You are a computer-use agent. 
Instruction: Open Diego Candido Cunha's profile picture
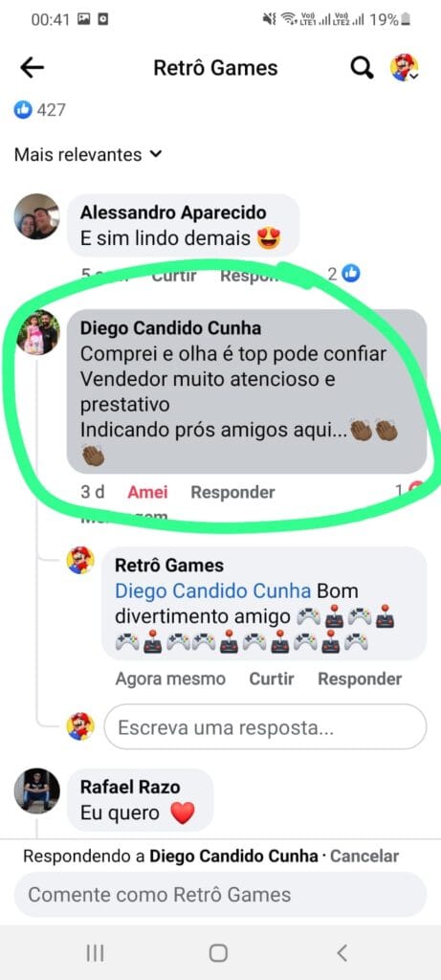(x=37, y=332)
